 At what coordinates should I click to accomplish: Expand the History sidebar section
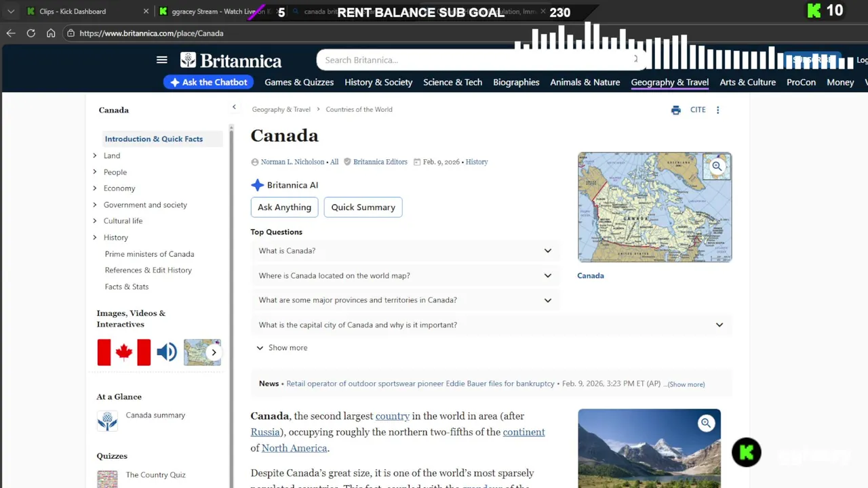(x=95, y=237)
